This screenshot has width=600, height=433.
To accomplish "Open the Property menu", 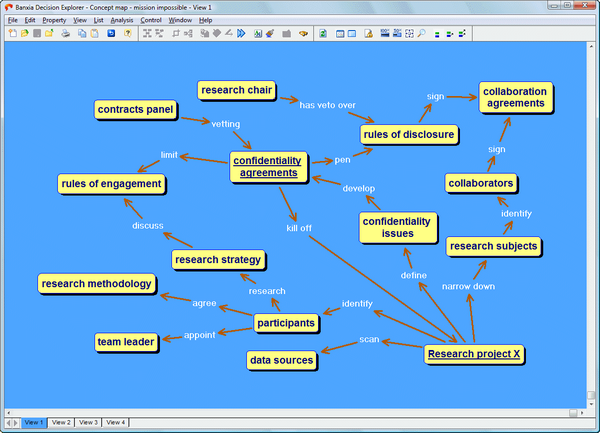I will point(54,20).
